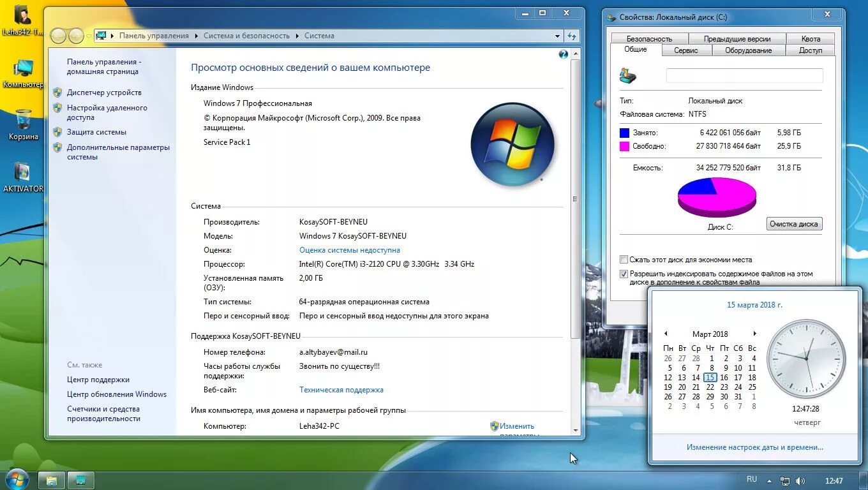Click the Система и безопасность breadcrumb
The height and width of the screenshot is (490, 868).
click(246, 36)
